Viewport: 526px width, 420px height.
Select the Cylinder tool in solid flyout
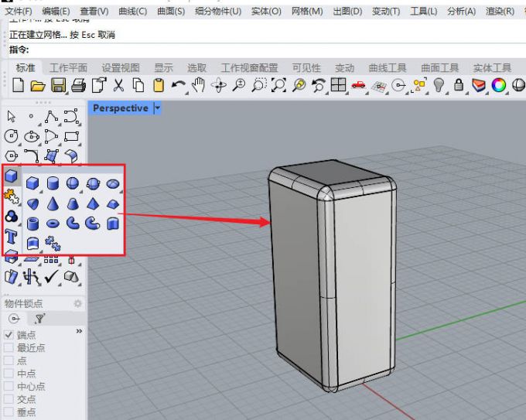click(x=53, y=183)
